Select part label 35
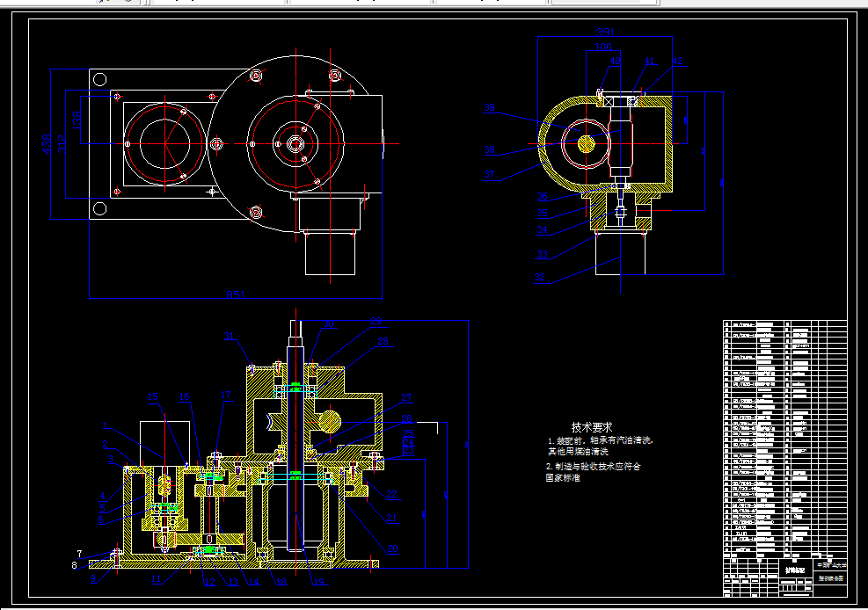The height and width of the screenshot is (610, 868). 542,213
